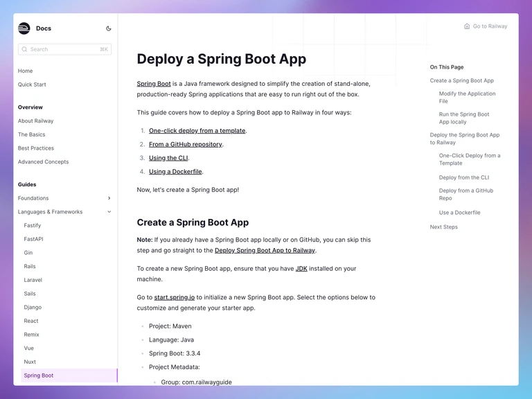Jump to Deploy from the CLI
532x399 pixels.
coord(464,177)
